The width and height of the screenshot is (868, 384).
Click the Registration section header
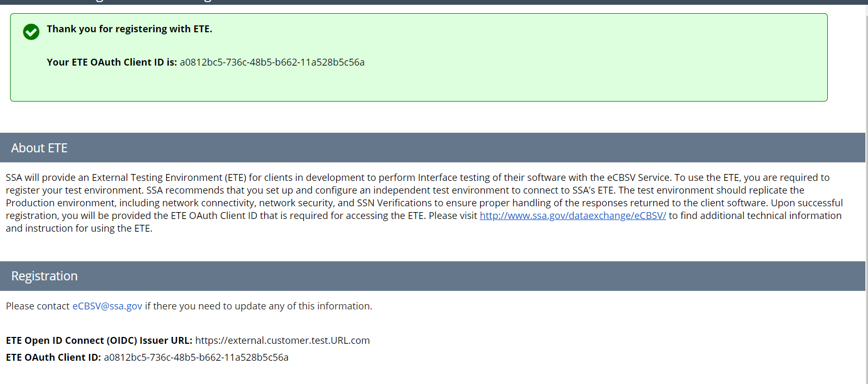(x=44, y=276)
